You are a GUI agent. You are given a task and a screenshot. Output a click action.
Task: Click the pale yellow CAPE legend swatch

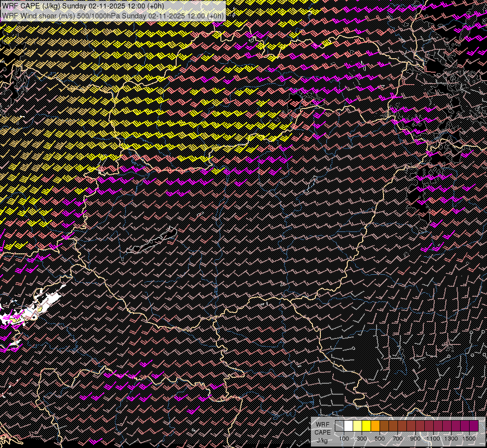point(358,426)
